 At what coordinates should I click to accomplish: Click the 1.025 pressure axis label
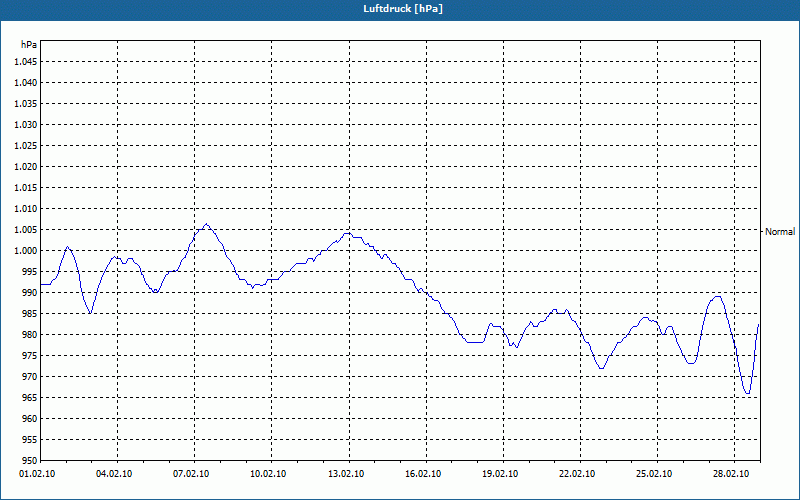pyautogui.click(x=26, y=145)
